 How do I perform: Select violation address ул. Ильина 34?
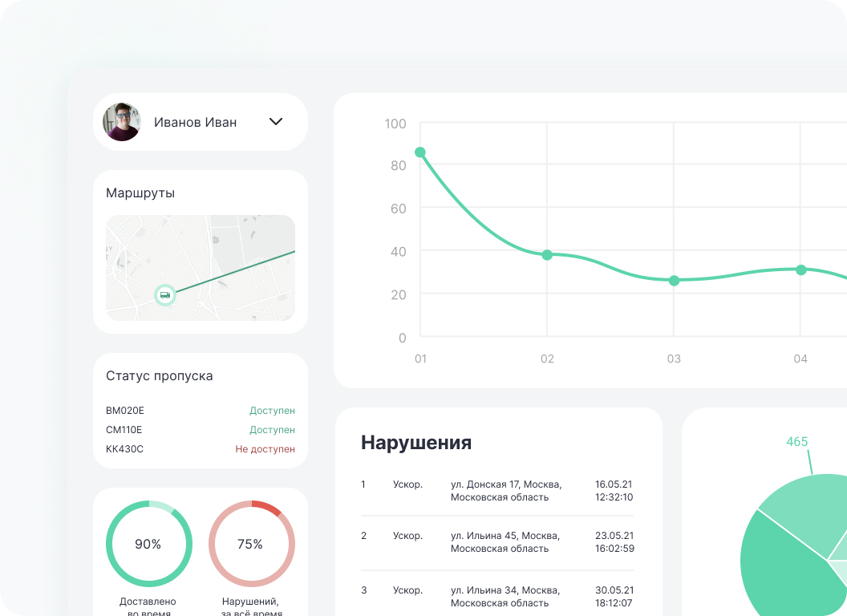(505, 597)
